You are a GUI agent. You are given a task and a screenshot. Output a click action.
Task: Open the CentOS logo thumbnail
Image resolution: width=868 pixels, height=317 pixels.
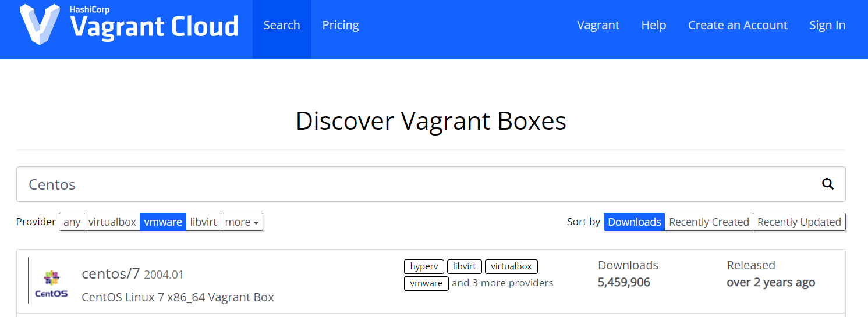pos(51,283)
